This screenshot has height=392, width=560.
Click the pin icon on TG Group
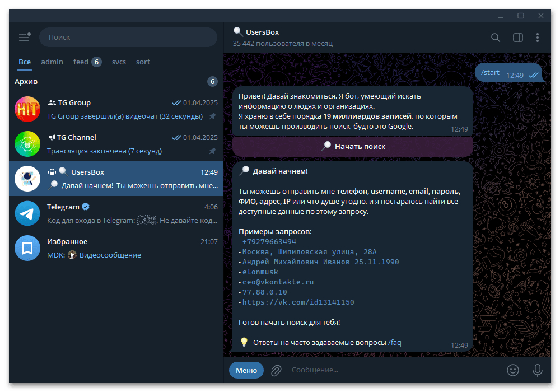click(x=212, y=116)
